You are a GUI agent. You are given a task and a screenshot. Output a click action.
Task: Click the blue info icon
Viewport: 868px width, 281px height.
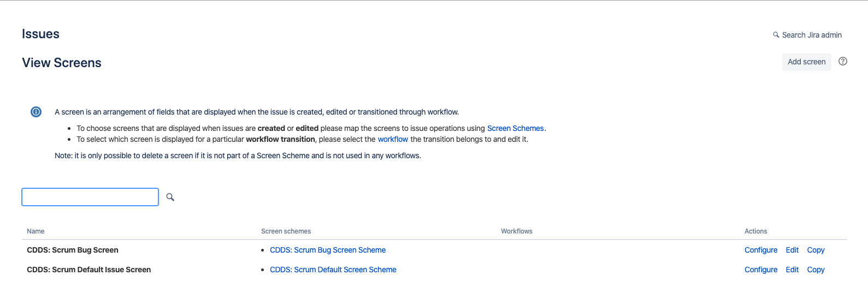(36, 112)
